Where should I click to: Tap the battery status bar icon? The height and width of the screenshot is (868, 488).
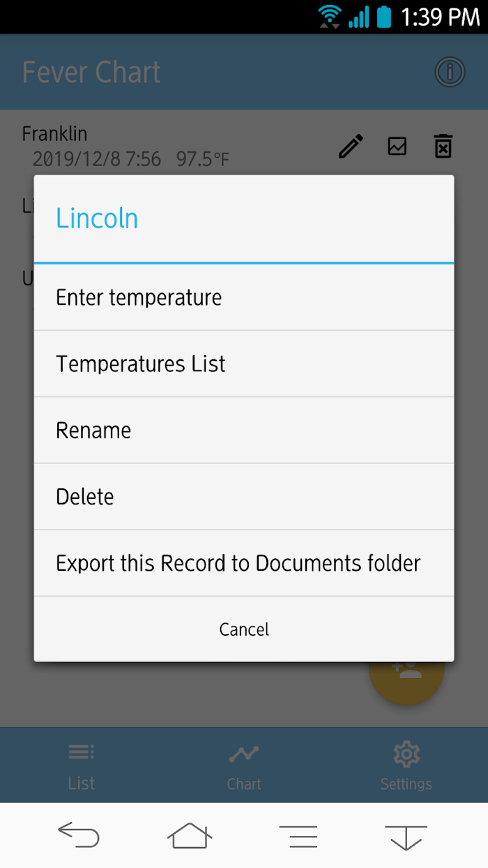[384, 16]
